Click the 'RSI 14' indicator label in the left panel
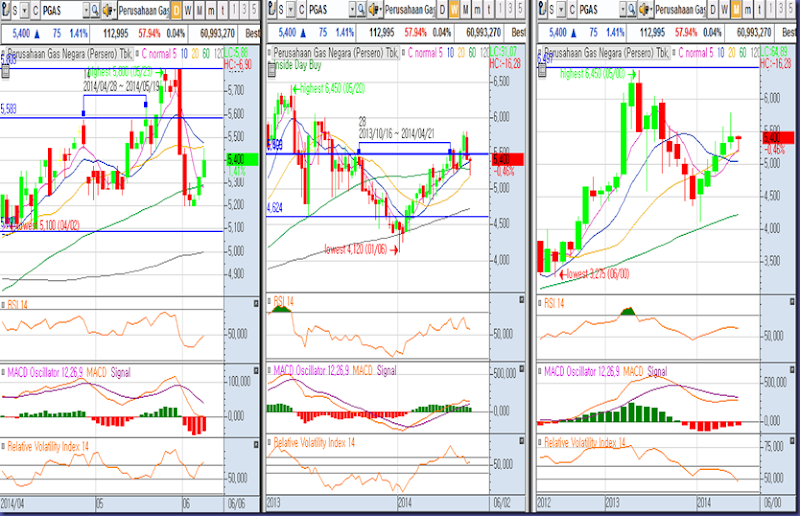 coord(17,305)
